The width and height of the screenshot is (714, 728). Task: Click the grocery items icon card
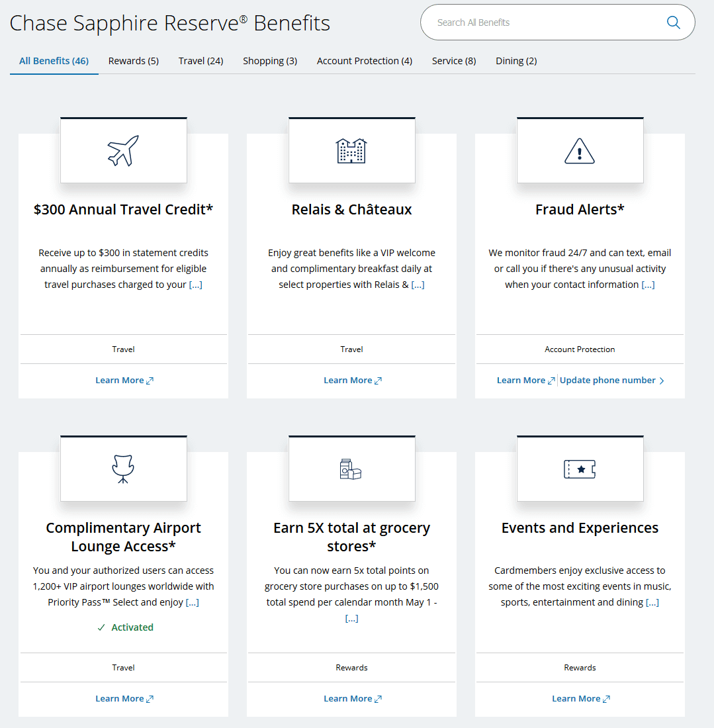coord(351,469)
